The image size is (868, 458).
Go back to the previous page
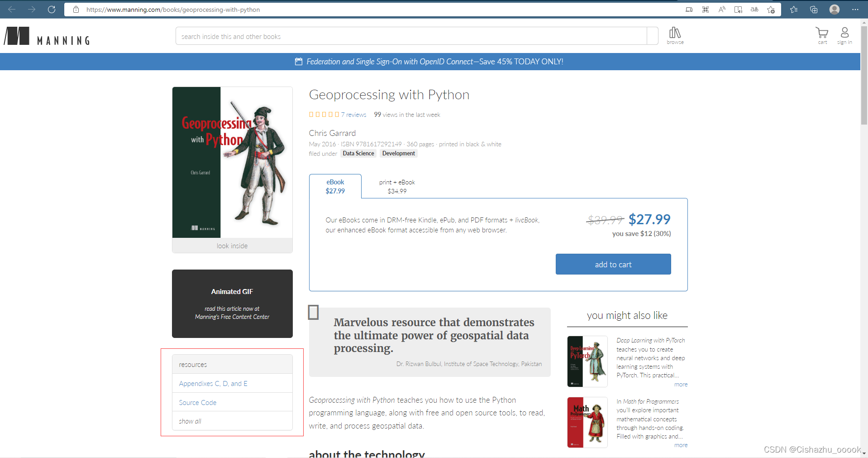12,9
